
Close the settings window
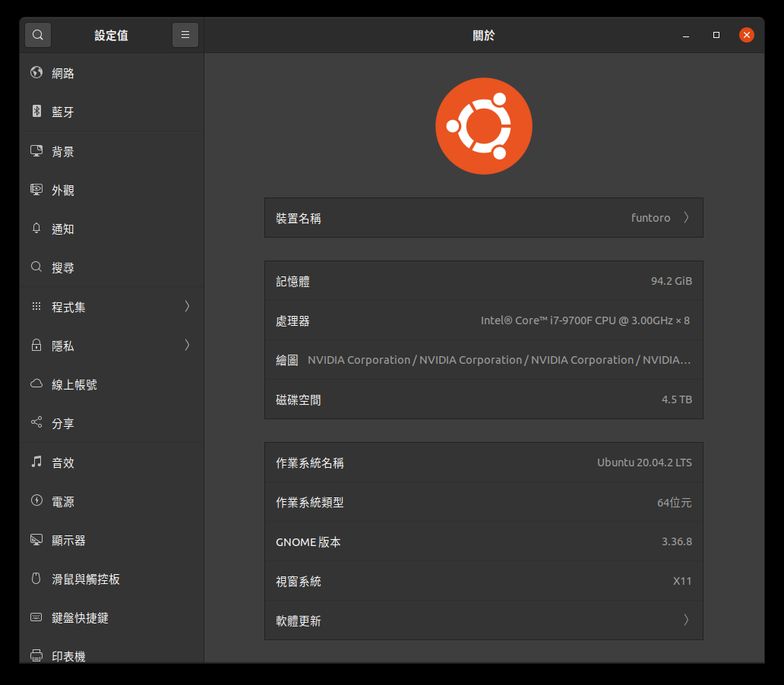(x=747, y=35)
